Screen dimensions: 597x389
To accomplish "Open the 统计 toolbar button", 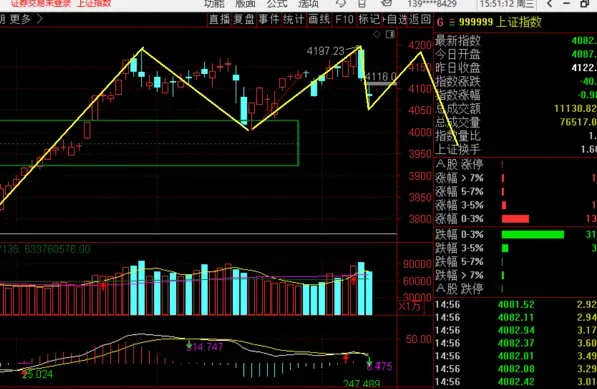I will [294, 19].
